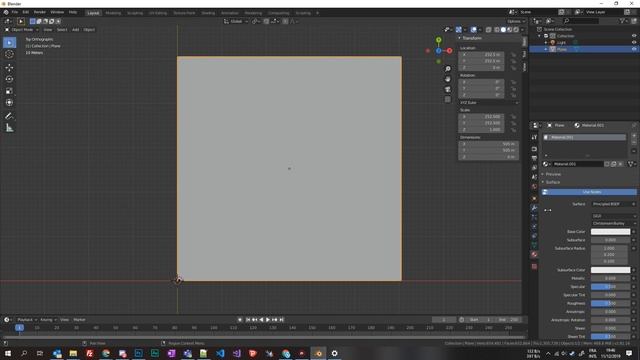Play the timeline animation
Image resolution: width=640 pixels, height=360 pixels.
click(268, 320)
